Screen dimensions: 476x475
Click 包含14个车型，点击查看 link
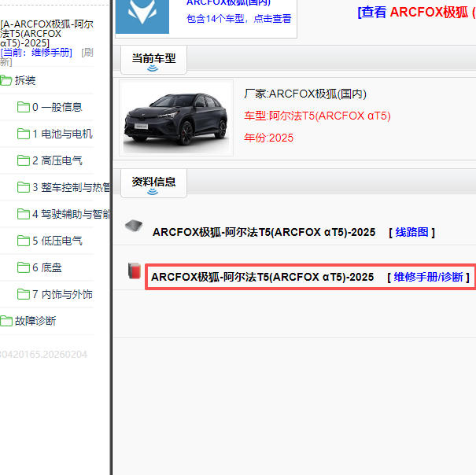239,19
